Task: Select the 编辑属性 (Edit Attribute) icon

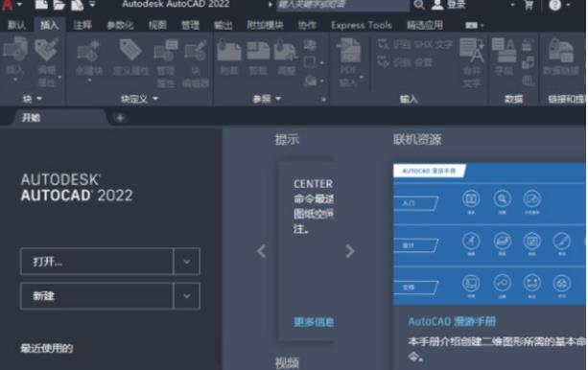Action: pyautogui.click(x=46, y=50)
